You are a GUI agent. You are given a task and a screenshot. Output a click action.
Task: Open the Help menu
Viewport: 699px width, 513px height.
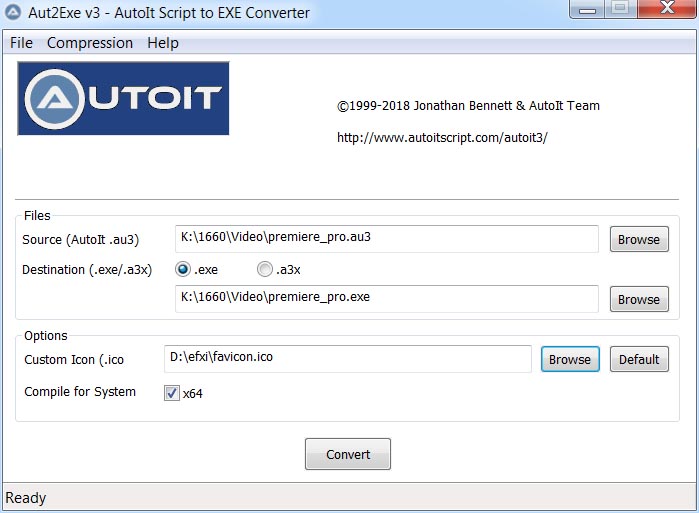click(x=163, y=43)
